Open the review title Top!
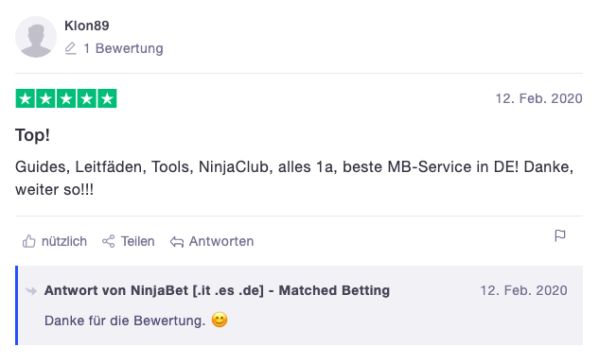This screenshot has width=599, height=364. pyautogui.click(x=32, y=135)
